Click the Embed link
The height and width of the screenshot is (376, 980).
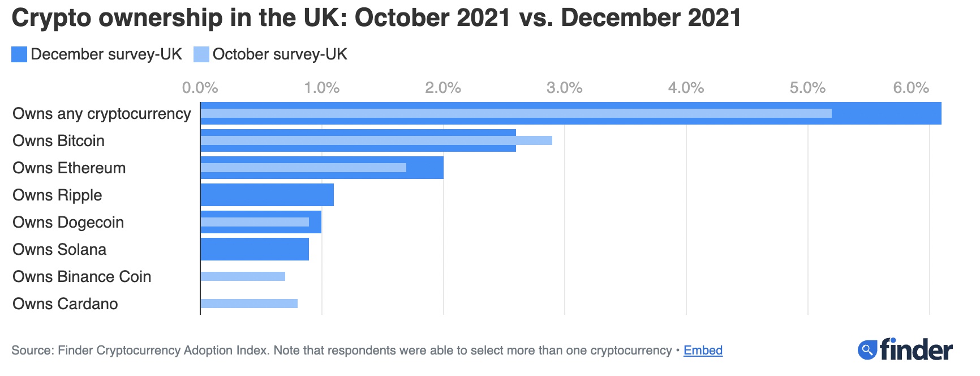tap(703, 351)
